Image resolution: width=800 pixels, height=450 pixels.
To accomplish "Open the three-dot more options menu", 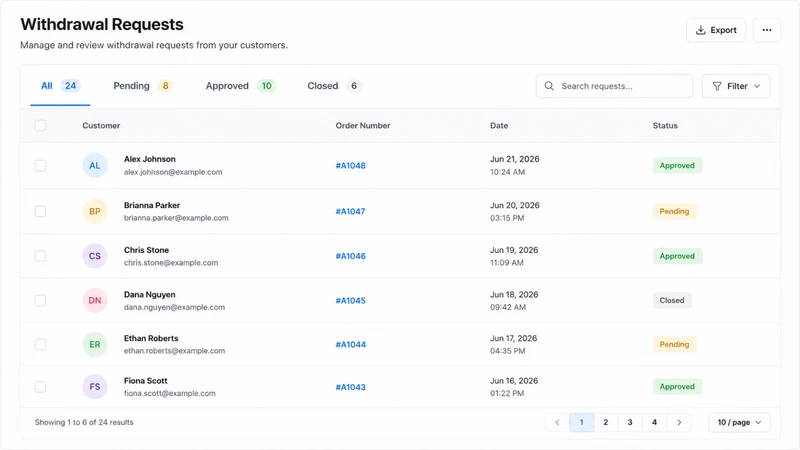I will click(767, 30).
